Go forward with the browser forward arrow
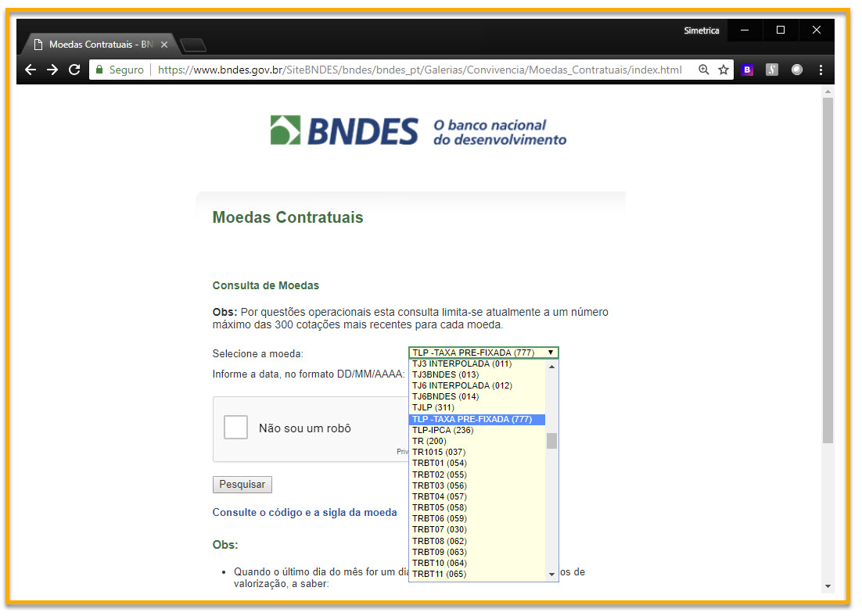This screenshot has height=616, width=862. click(52, 70)
